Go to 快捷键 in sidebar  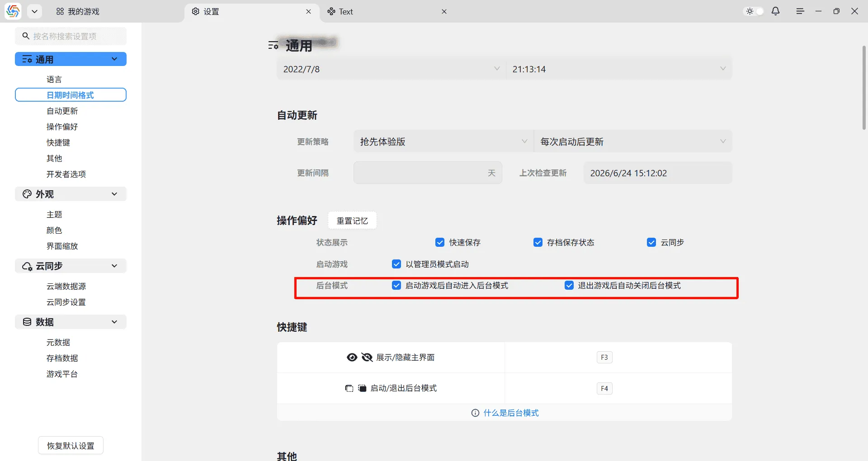point(58,143)
